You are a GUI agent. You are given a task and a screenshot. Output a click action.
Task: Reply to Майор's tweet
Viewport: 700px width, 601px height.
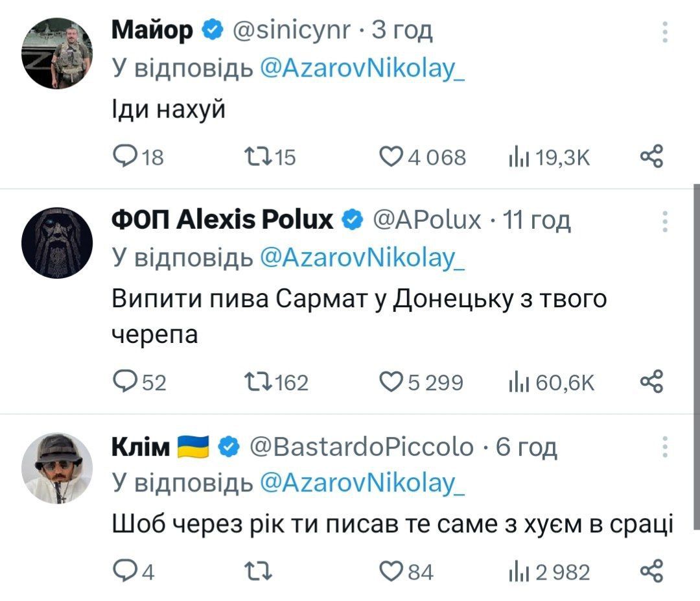[123, 157]
